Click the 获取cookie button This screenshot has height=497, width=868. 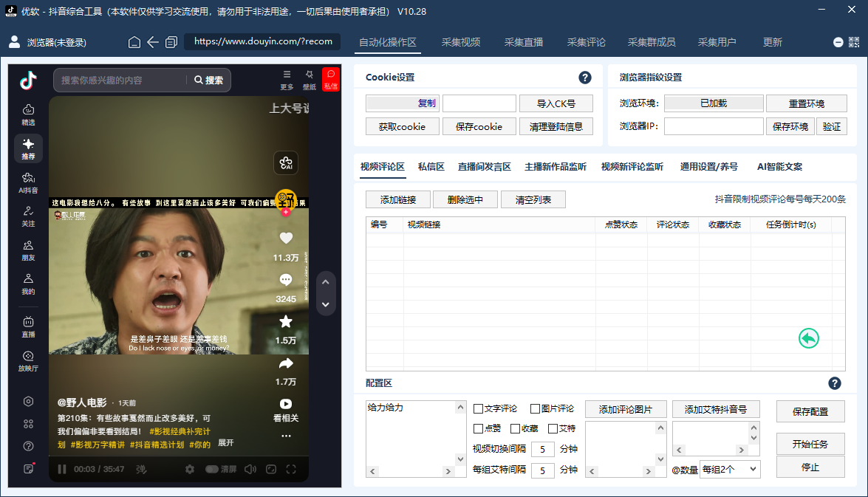(x=402, y=126)
